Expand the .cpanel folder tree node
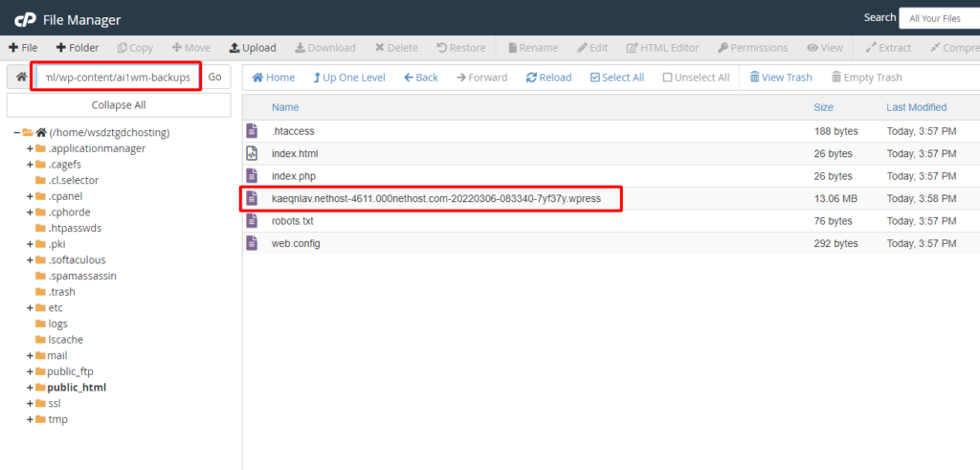 tap(30, 196)
